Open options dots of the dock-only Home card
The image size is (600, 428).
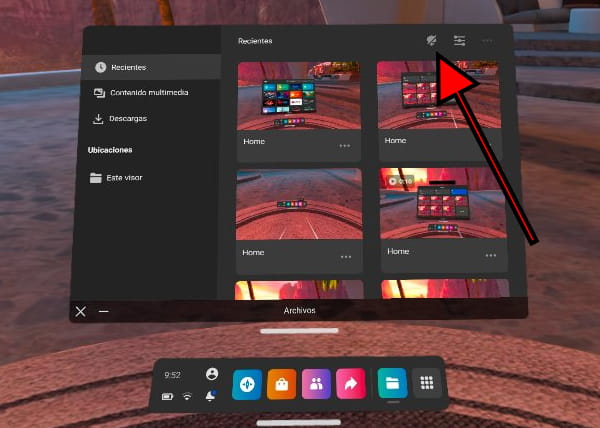[346, 257]
